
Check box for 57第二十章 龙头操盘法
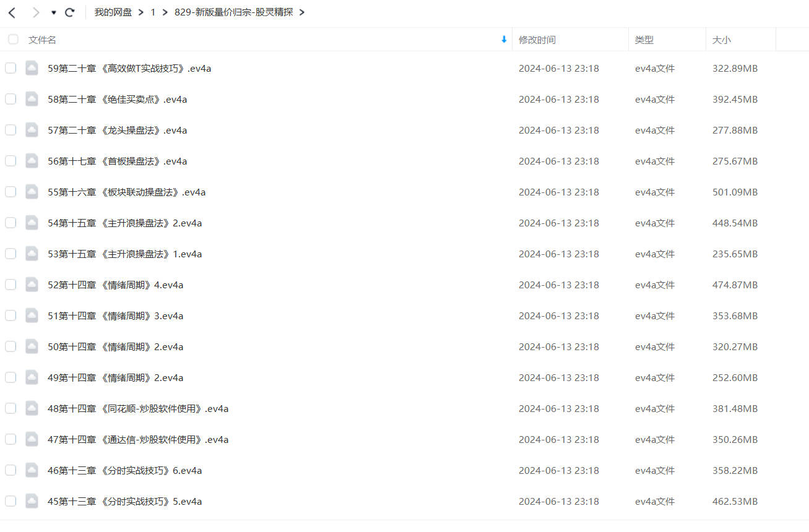click(x=11, y=130)
